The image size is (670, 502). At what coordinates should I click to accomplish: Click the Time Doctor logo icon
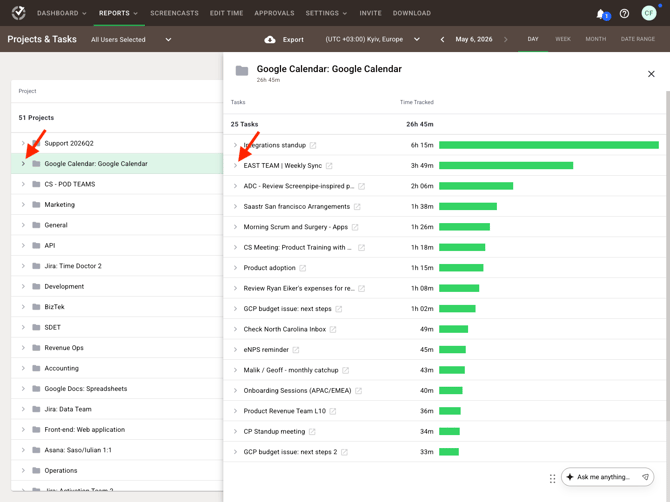18,13
